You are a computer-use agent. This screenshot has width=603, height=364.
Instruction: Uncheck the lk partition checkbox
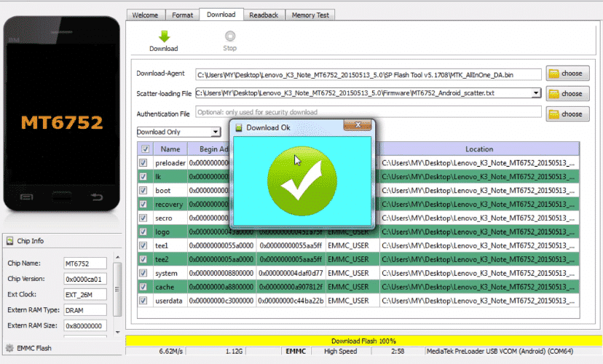pyautogui.click(x=143, y=176)
